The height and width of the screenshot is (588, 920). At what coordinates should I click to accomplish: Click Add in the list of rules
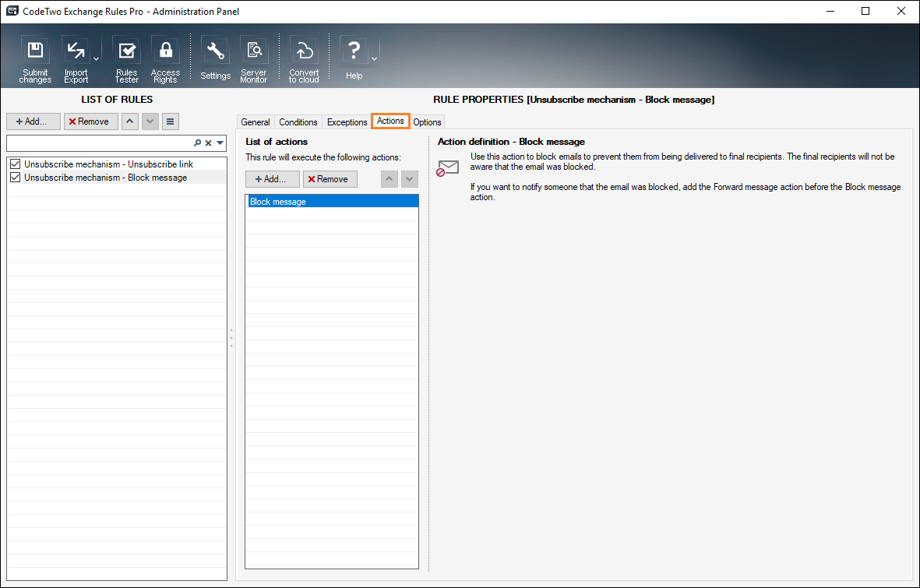point(33,121)
